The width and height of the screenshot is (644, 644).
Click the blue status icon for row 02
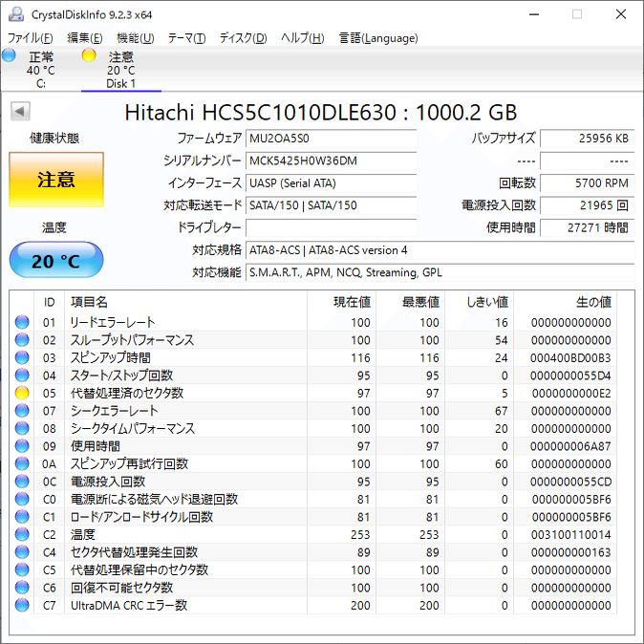click(x=22, y=340)
